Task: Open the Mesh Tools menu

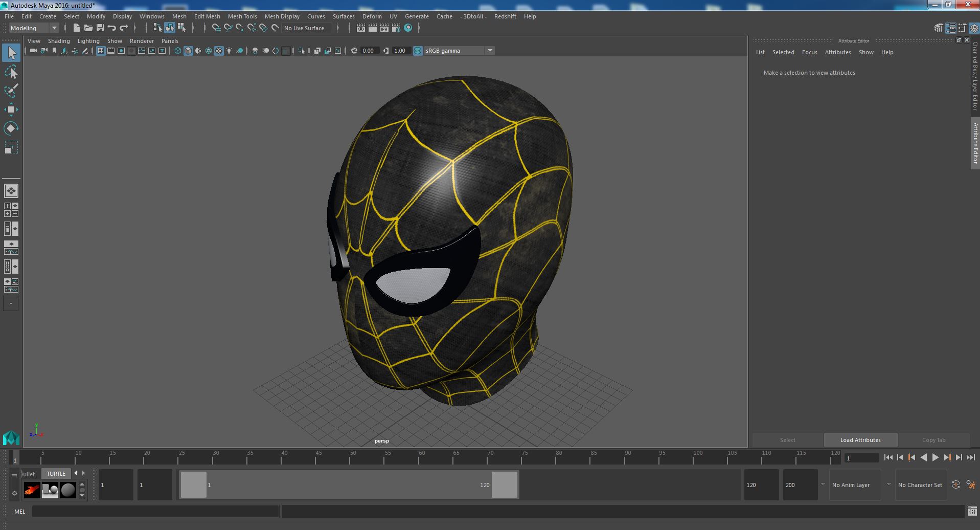Action: tap(242, 16)
